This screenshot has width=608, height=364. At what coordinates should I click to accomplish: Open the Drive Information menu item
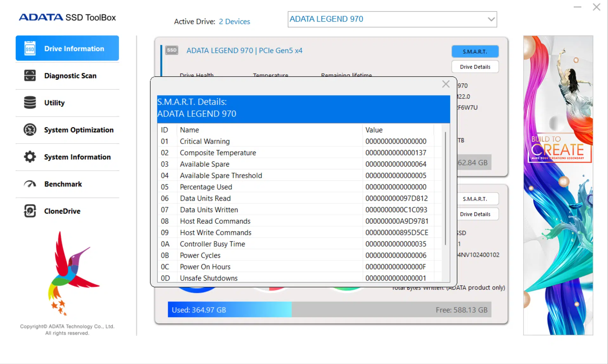[67, 48]
